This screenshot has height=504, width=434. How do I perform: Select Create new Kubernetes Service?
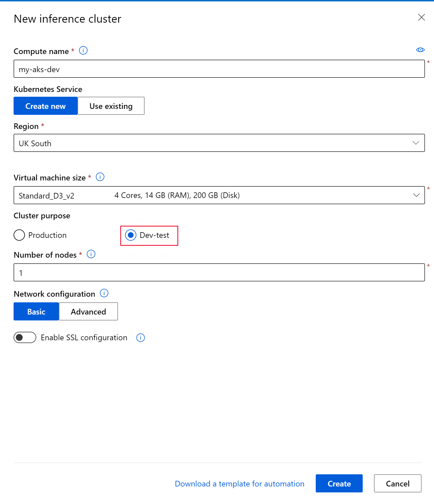46,106
